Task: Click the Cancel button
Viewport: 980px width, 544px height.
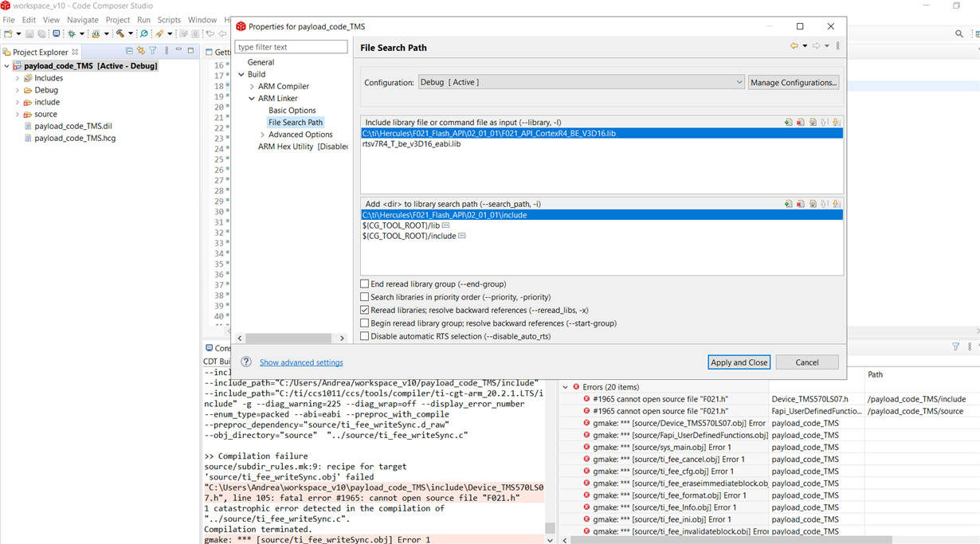Action: (x=807, y=362)
